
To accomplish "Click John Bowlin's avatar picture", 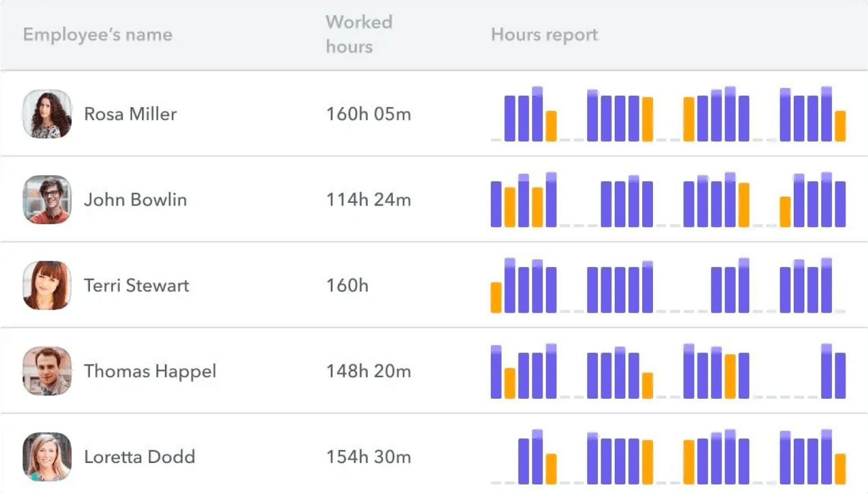I will click(x=47, y=199).
